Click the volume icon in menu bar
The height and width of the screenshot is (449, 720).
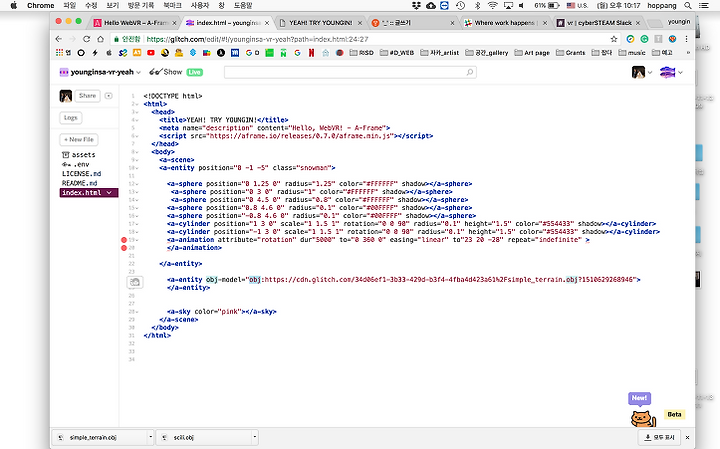pyautogui.click(x=522, y=6)
